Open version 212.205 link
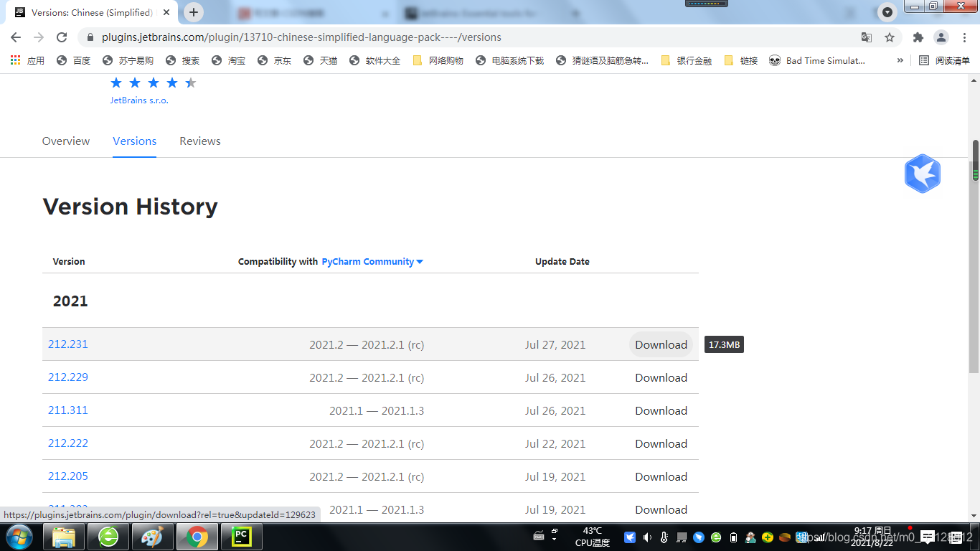 (x=68, y=476)
